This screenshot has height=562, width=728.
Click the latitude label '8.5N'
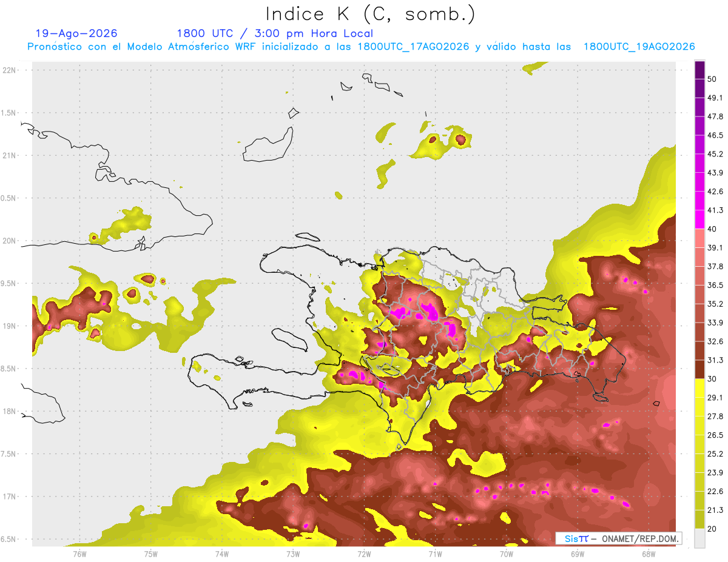9,369
